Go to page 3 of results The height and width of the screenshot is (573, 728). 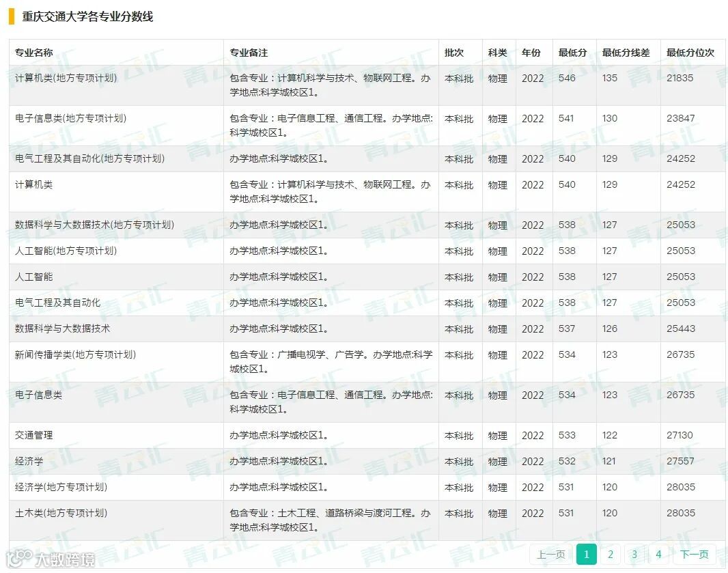coord(634,554)
